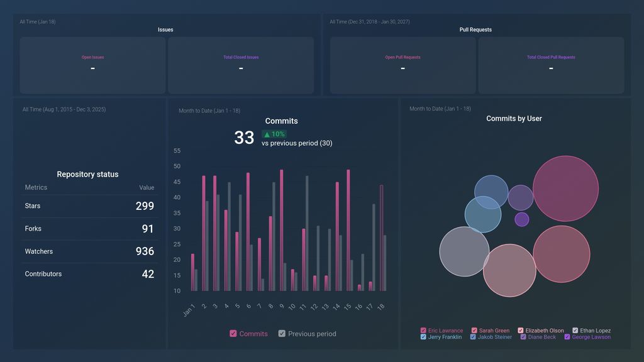The width and height of the screenshot is (644, 362).
Task: Click the pink commits bar for Jan 15
Action: [x=348, y=230]
